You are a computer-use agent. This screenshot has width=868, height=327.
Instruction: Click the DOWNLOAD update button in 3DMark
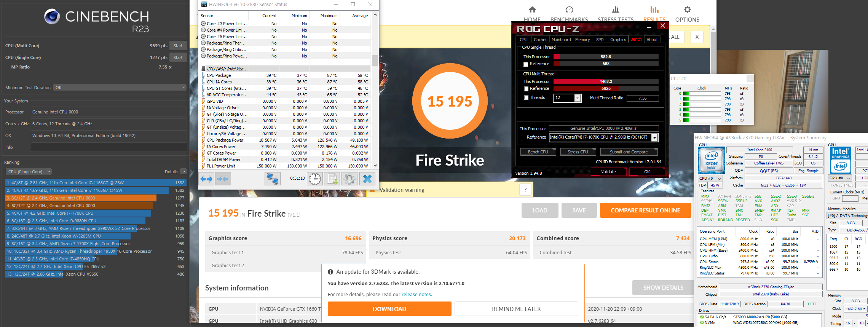pos(389,309)
